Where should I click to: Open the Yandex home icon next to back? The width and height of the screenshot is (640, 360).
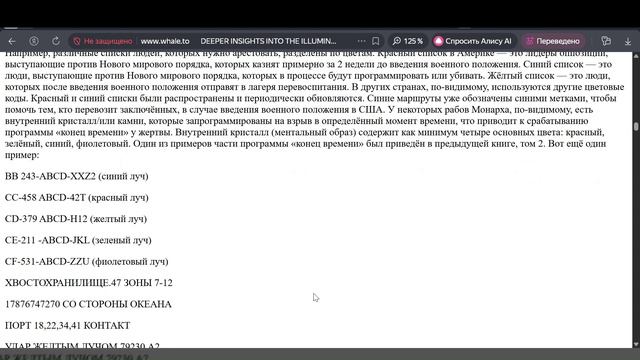click(34, 41)
